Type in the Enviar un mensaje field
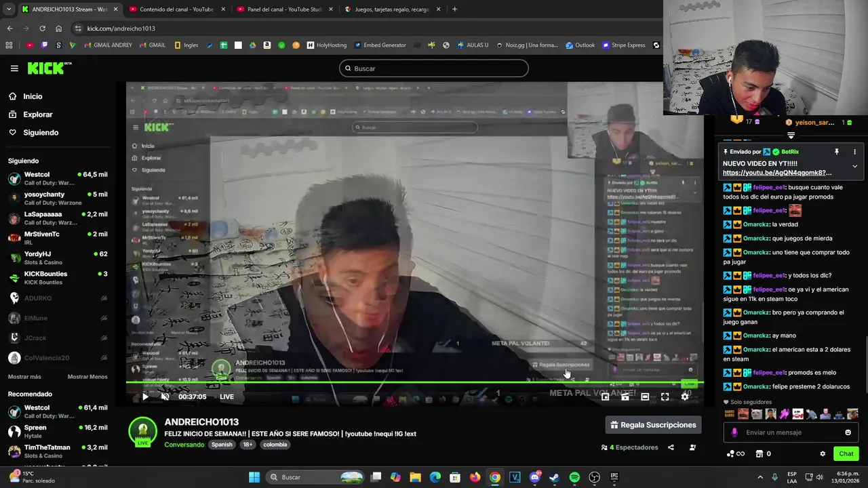The height and width of the screenshot is (488, 868). point(792,432)
